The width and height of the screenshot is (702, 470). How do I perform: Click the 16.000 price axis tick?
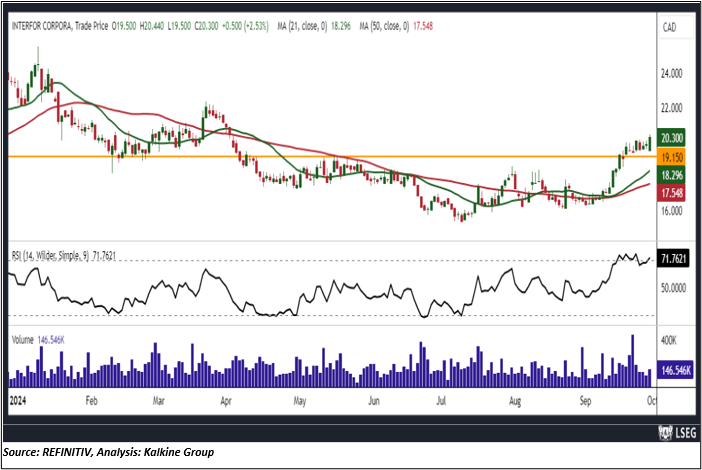[x=672, y=211]
